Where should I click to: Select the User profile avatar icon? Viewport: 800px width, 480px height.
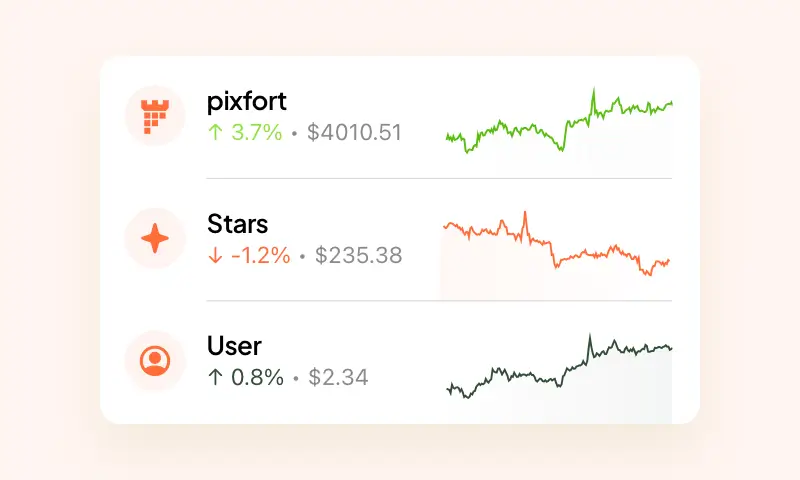point(154,360)
